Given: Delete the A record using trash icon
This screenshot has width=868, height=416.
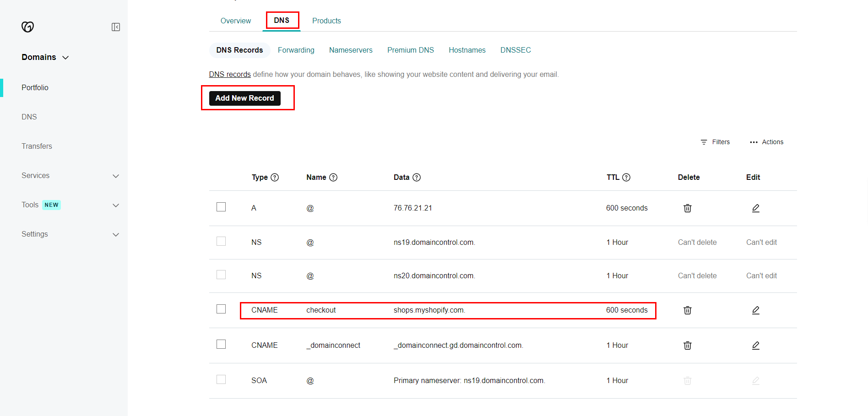Looking at the screenshot, I should [687, 208].
